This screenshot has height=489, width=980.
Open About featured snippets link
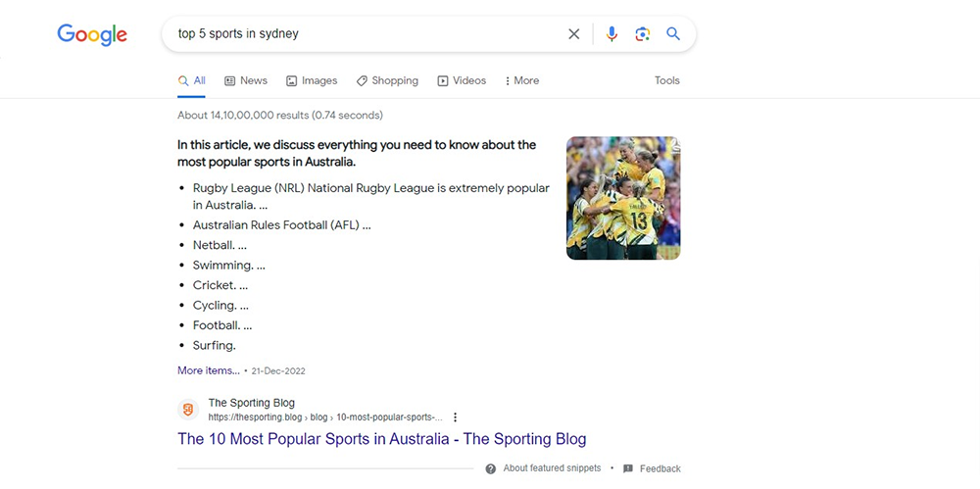[x=552, y=468]
